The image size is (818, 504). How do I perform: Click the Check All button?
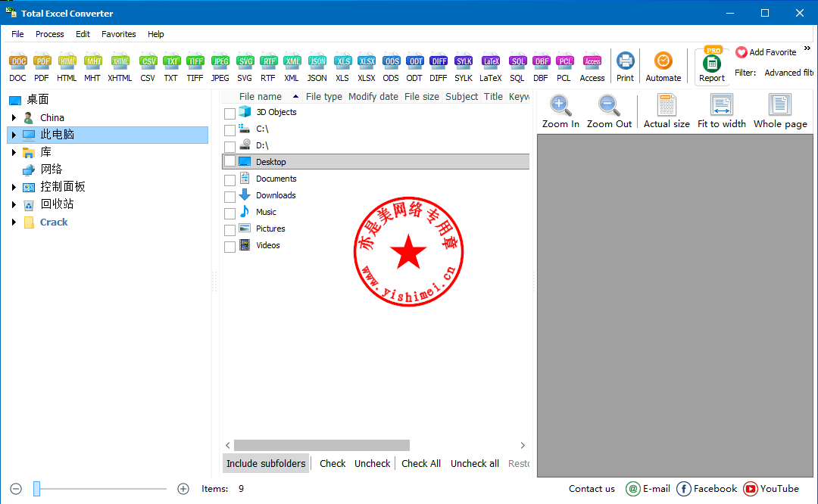point(421,463)
